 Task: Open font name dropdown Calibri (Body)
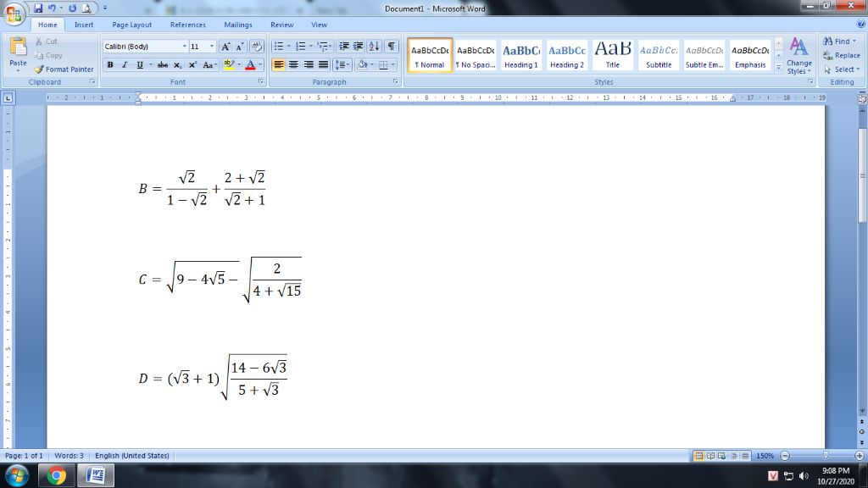(184, 47)
